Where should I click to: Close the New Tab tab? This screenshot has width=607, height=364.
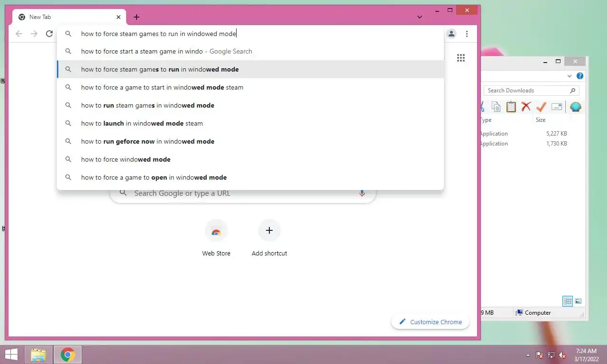(119, 17)
